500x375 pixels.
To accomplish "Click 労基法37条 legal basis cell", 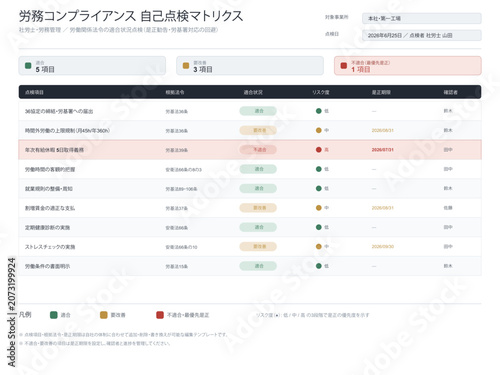I will pos(177,208).
